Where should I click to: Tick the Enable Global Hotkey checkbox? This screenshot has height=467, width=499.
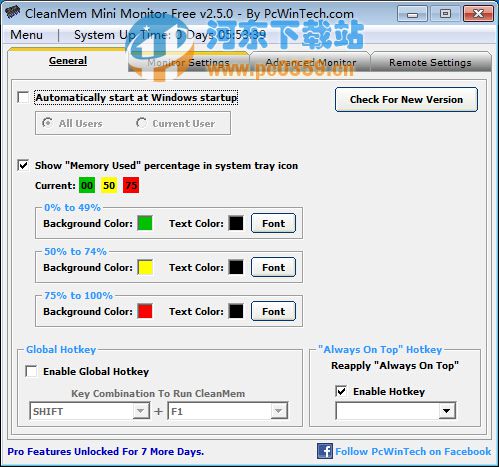(31, 371)
